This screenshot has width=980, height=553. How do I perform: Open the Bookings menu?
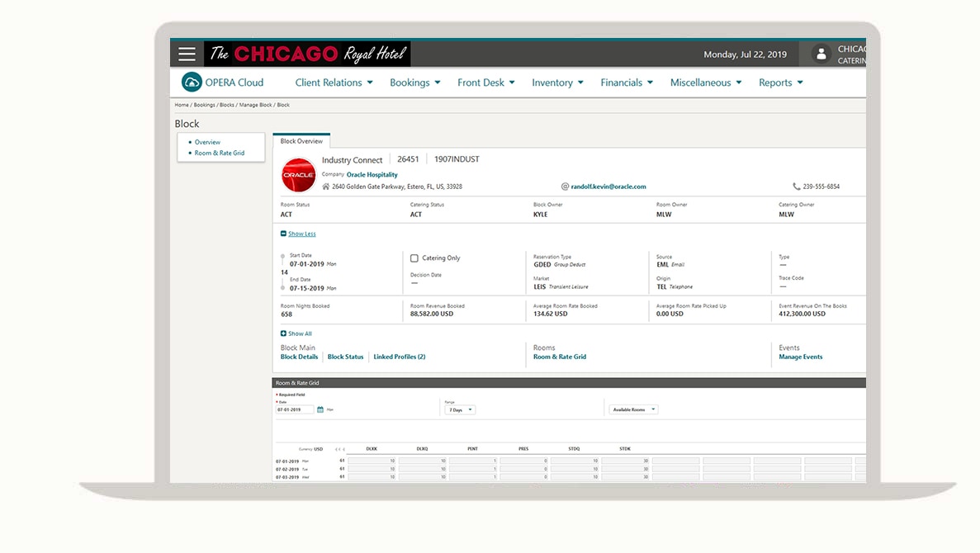click(414, 83)
